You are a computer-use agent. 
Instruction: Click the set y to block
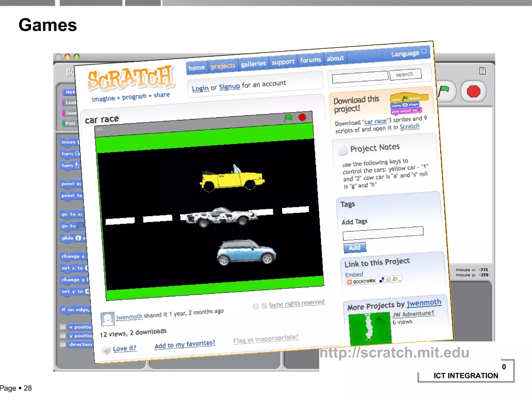tap(75, 291)
